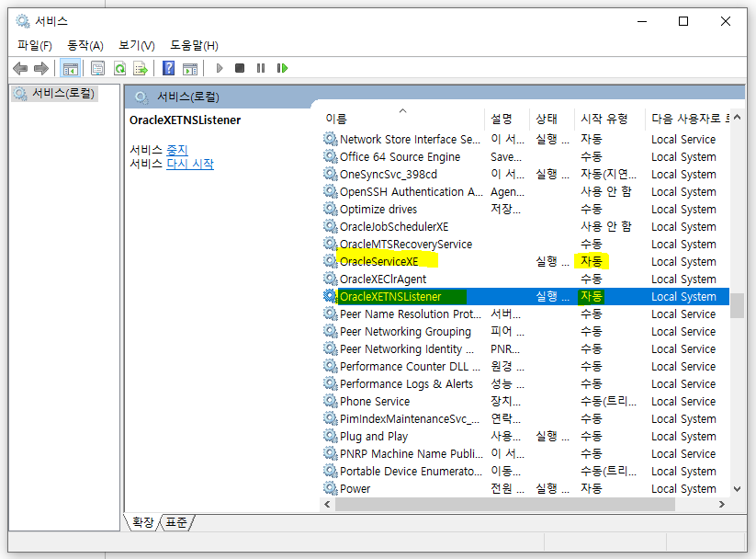Sort by the 다음 사용자로 column header
Screen dimensions: 756x559
(x=687, y=119)
